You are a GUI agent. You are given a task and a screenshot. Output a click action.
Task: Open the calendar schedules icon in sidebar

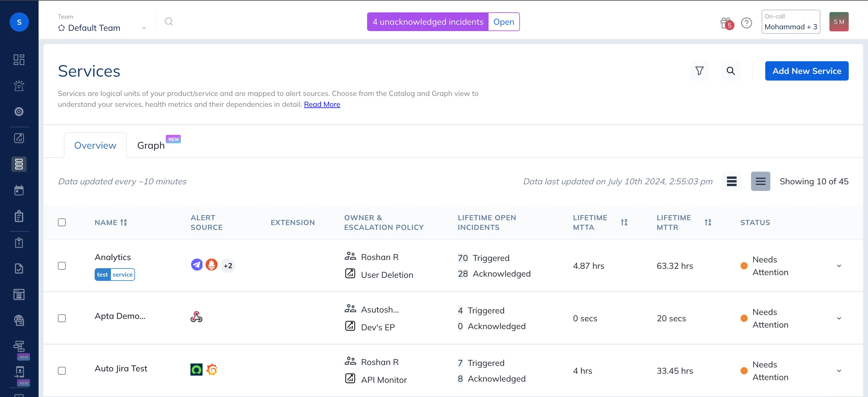click(x=19, y=190)
